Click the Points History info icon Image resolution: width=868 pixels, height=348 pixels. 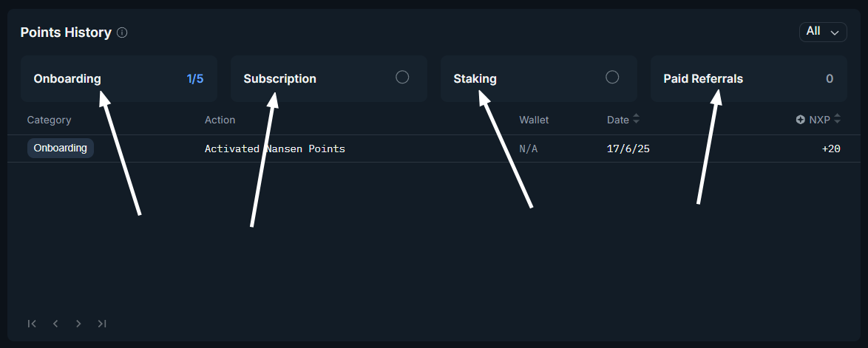tap(123, 33)
